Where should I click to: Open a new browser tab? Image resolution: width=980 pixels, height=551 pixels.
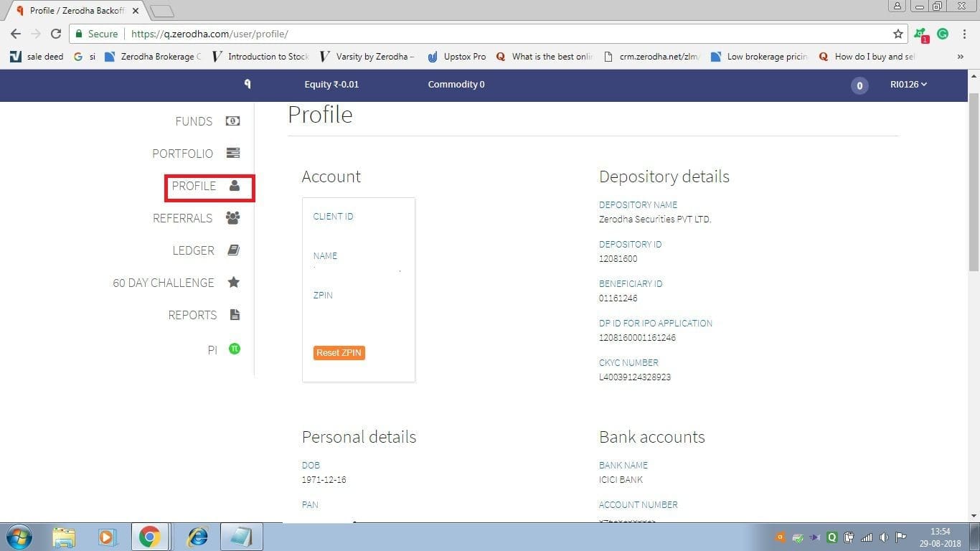point(162,11)
